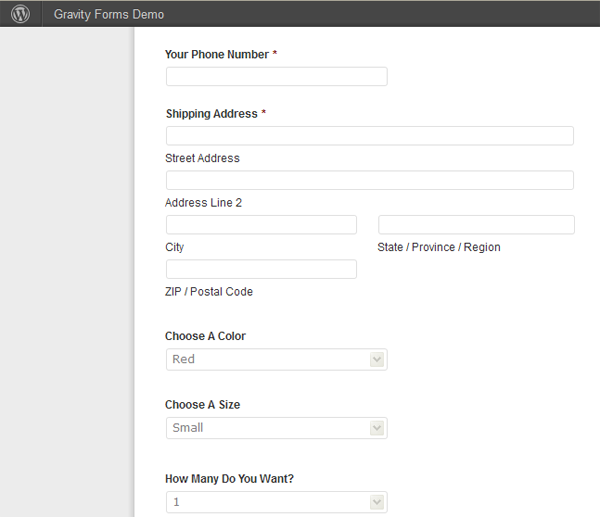
Task: Click the Street Address sub-label
Action: click(x=202, y=158)
